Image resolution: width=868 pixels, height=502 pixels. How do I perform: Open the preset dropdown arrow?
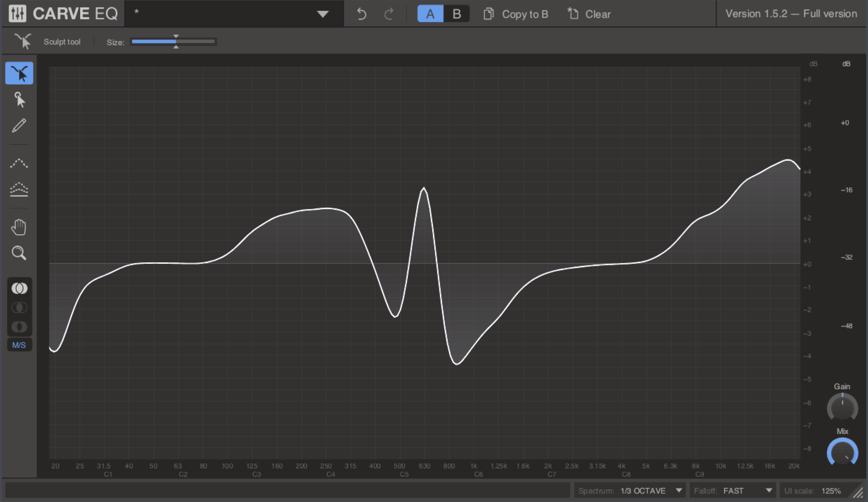[x=322, y=14]
